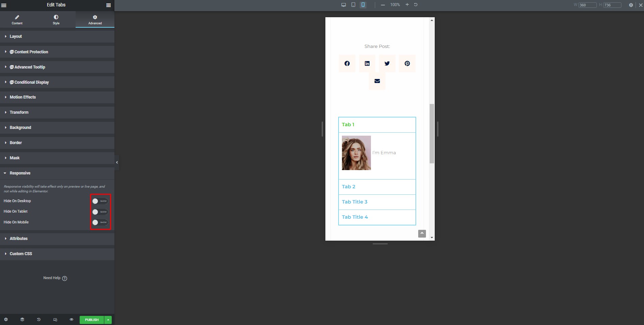The image size is (644, 325).
Task: Expand the Mask section
Action: (x=57, y=158)
